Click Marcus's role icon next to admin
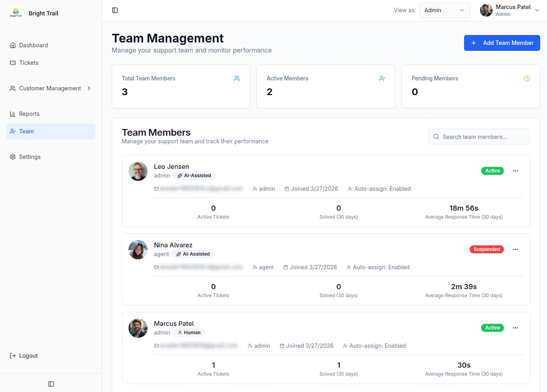Viewport: 547px width, 392px height. tap(250, 346)
